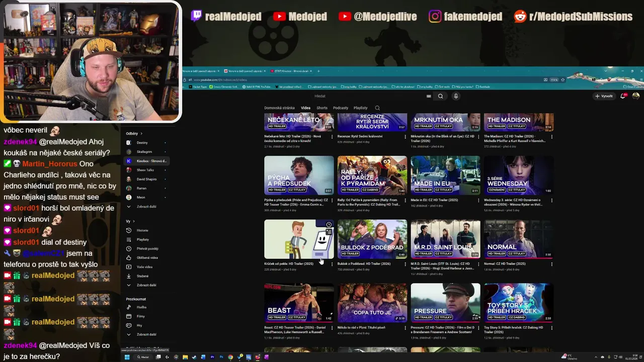Open YouTube account avatar menu

pos(635,96)
